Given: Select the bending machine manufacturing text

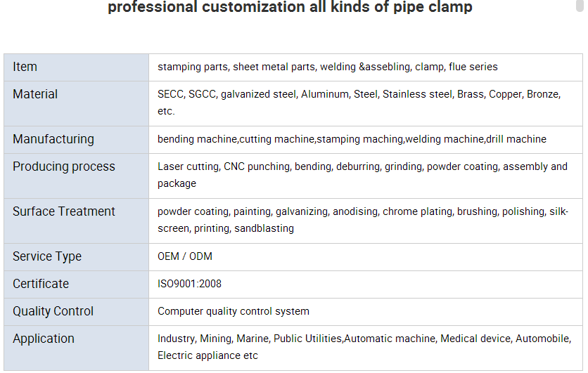Looking at the screenshot, I should [352, 139].
